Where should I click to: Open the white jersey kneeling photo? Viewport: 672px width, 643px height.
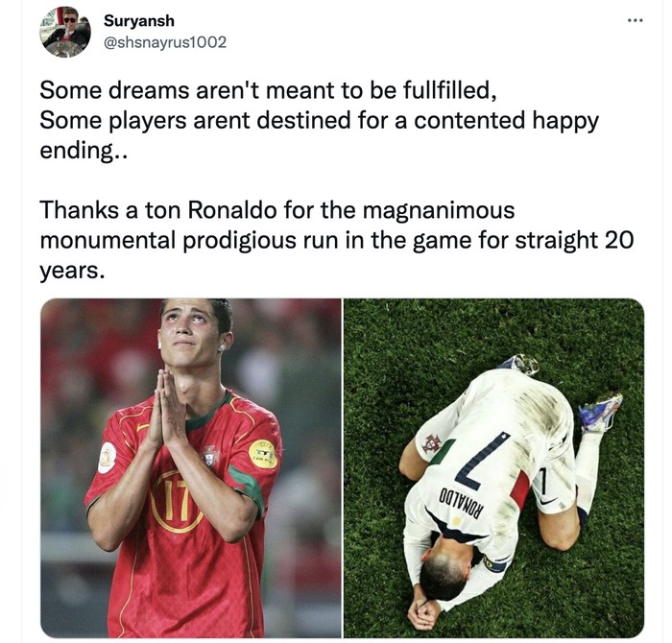493,467
